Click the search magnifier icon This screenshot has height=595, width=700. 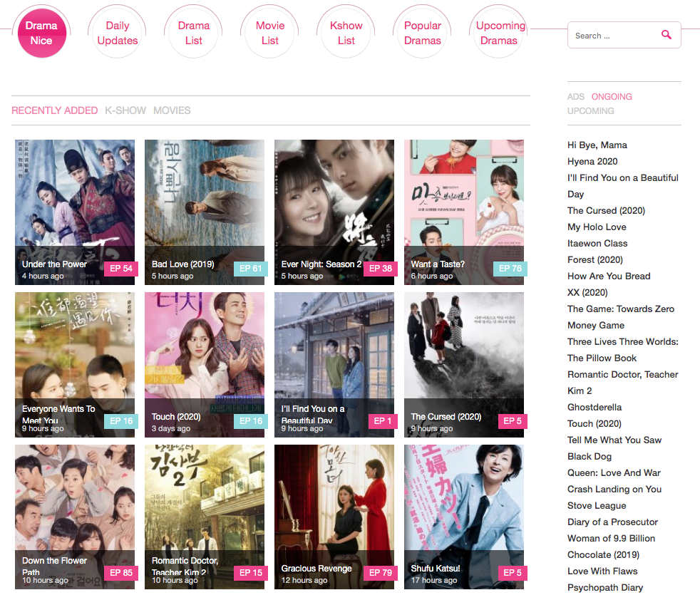coord(666,35)
